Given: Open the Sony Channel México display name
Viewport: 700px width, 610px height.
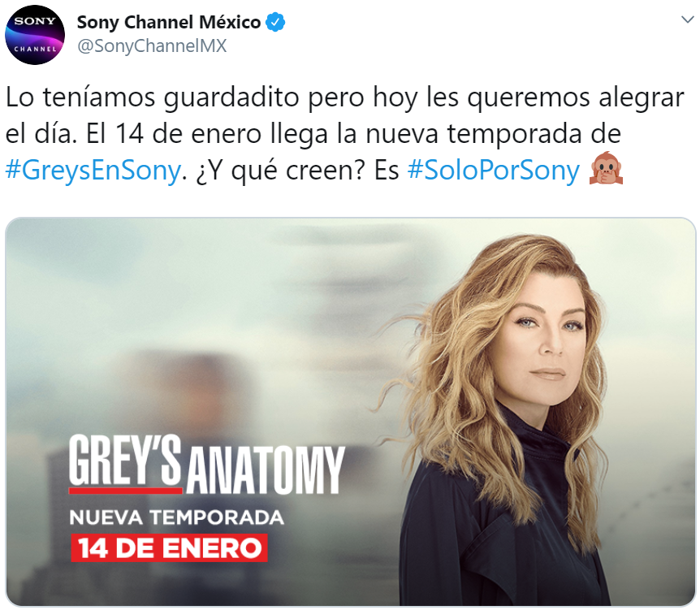Looking at the screenshot, I should 169,22.
